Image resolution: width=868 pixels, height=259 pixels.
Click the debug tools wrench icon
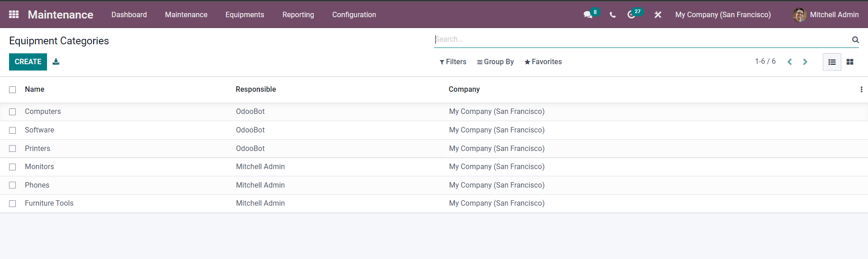658,15
